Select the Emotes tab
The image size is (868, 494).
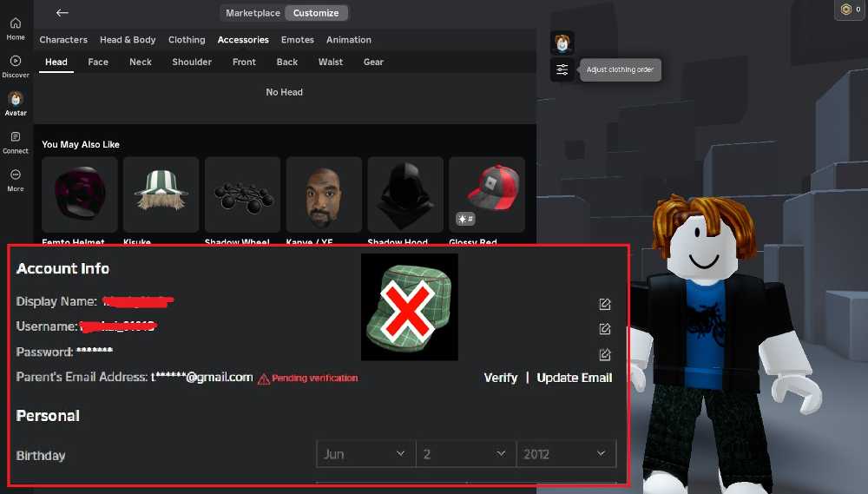(297, 40)
